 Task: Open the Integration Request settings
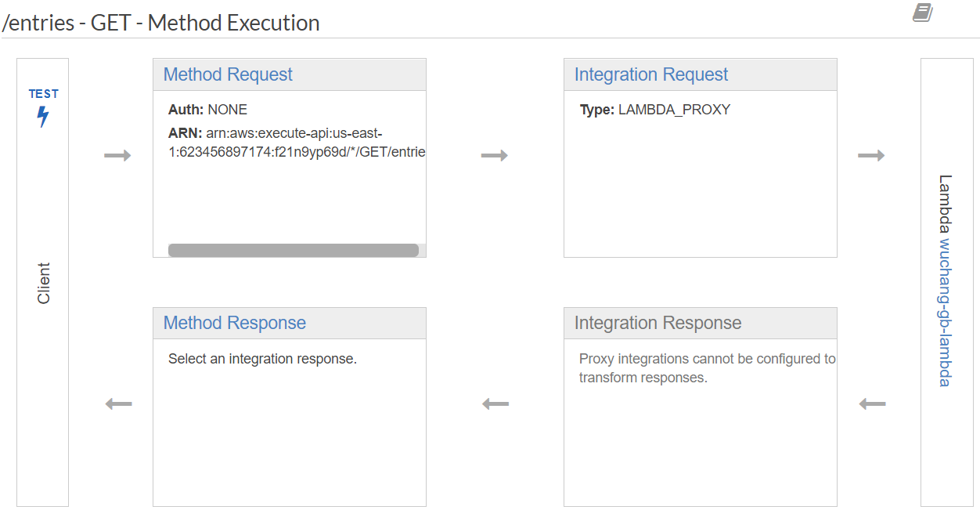(651, 74)
